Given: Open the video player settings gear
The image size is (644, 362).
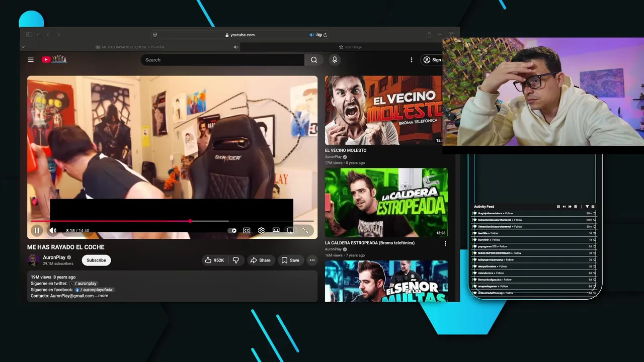Looking at the screenshot, I should point(261,230).
